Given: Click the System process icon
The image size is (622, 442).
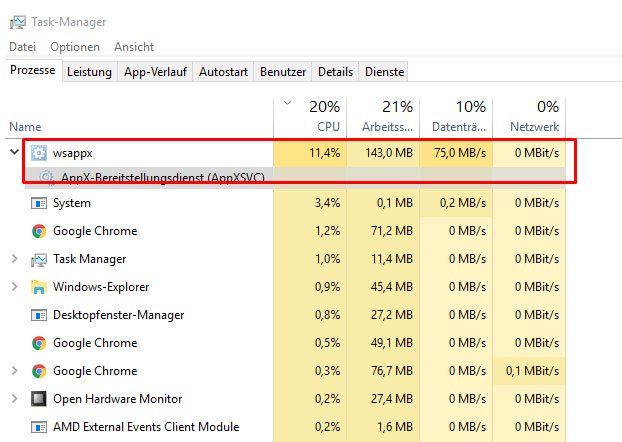Looking at the screenshot, I should 39,203.
